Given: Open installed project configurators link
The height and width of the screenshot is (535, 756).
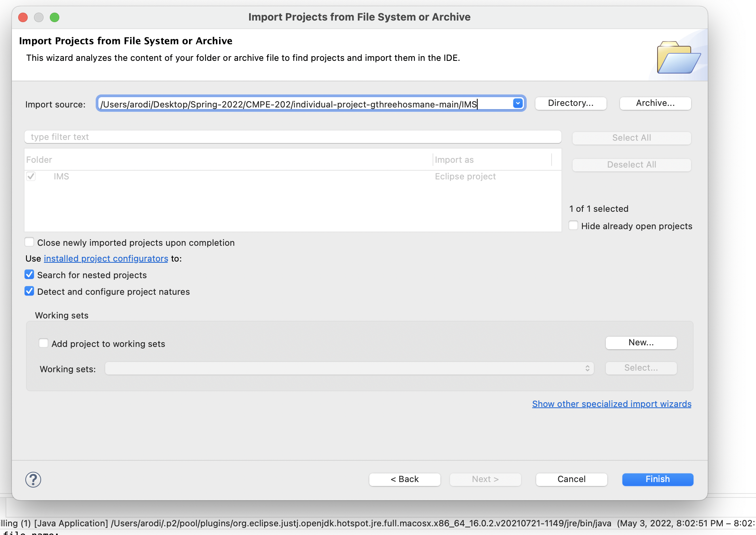Looking at the screenshot, I should coord(106,258).
